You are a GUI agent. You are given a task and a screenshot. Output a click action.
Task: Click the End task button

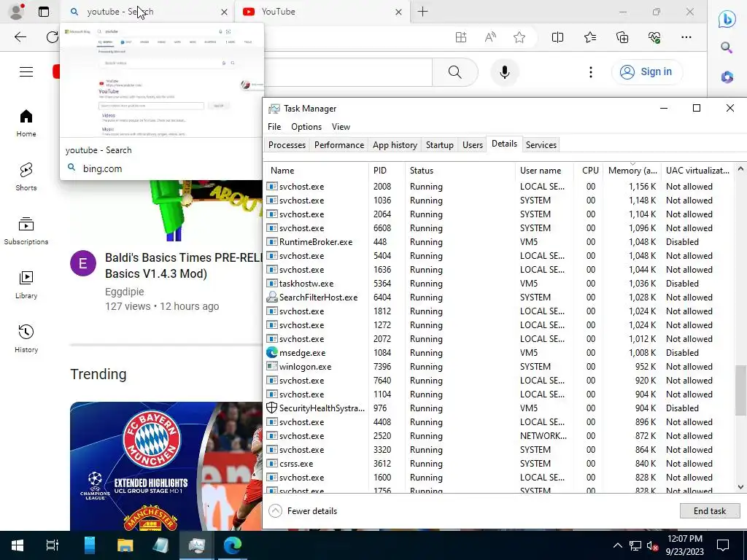709,511
